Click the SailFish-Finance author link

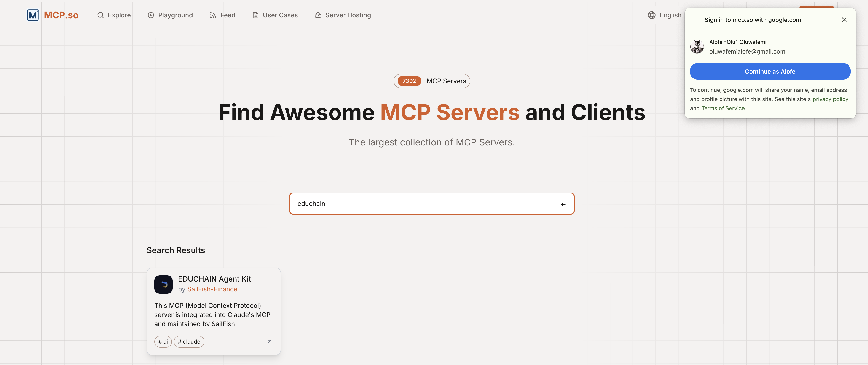click(x=212, y=289)
